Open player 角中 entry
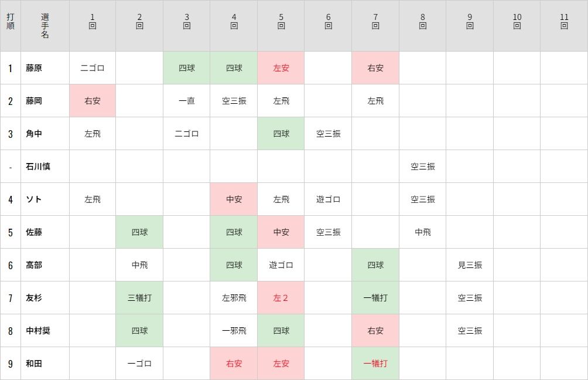Viewport: 588px width, 380px height. pos(34,134)
